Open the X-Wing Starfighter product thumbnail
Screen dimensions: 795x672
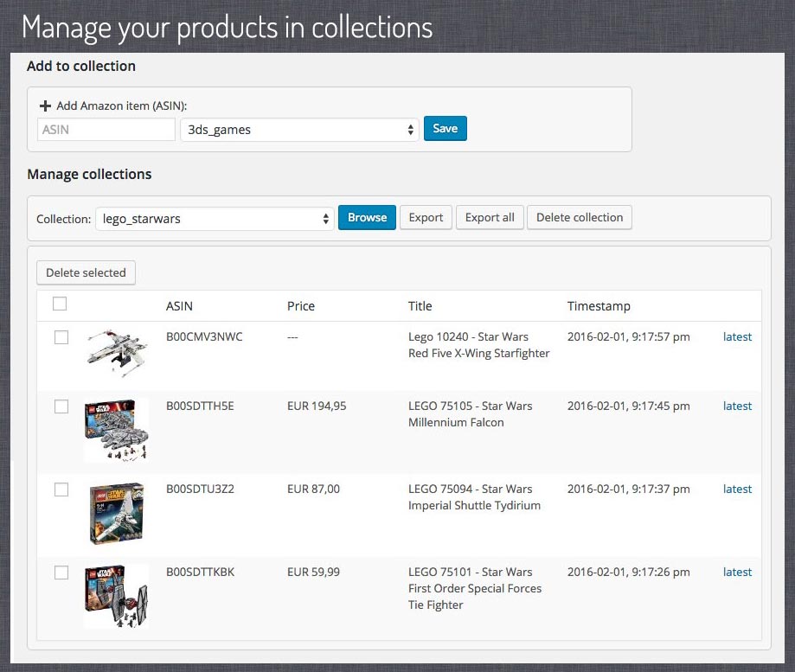pyautogui.click(x=117, y=352)
